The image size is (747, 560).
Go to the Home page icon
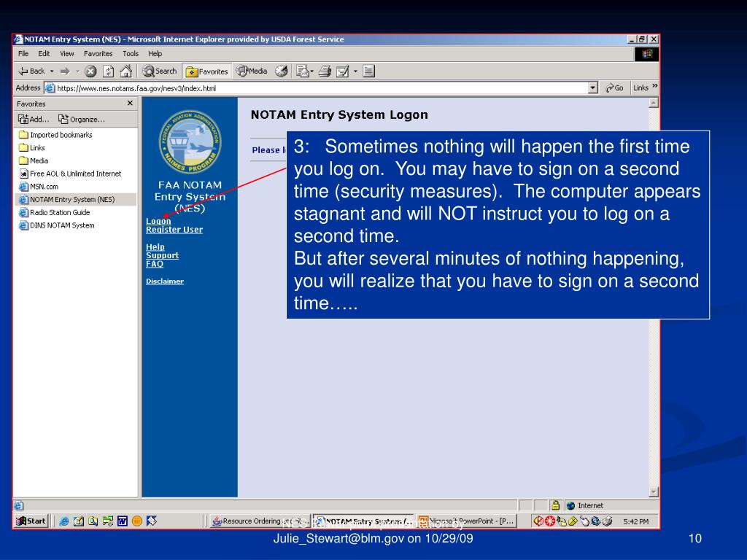(125, 71)
